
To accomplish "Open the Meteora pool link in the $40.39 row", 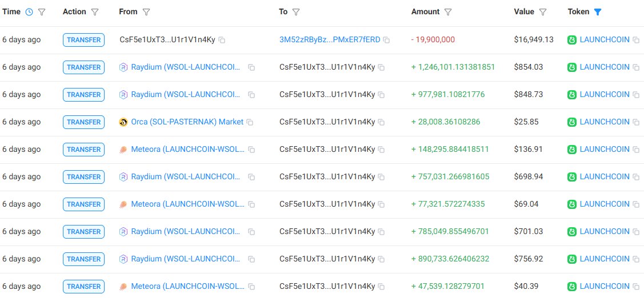I will [x=187, y=286].
